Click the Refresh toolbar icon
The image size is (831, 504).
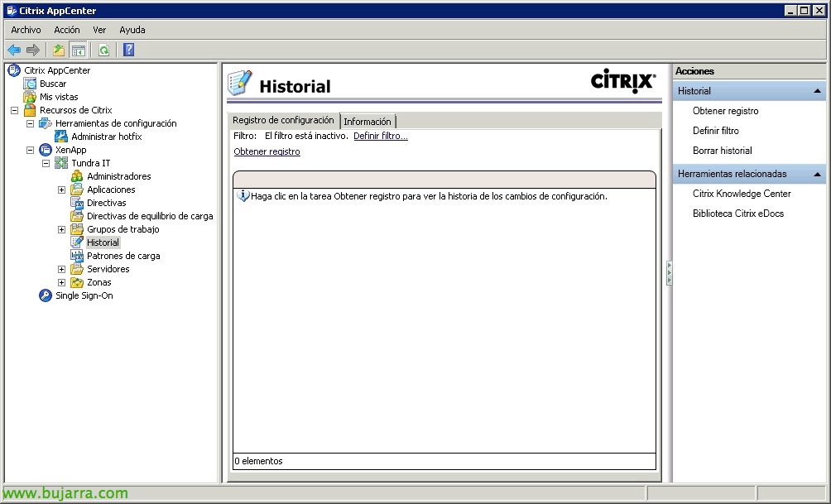(104, 50)
